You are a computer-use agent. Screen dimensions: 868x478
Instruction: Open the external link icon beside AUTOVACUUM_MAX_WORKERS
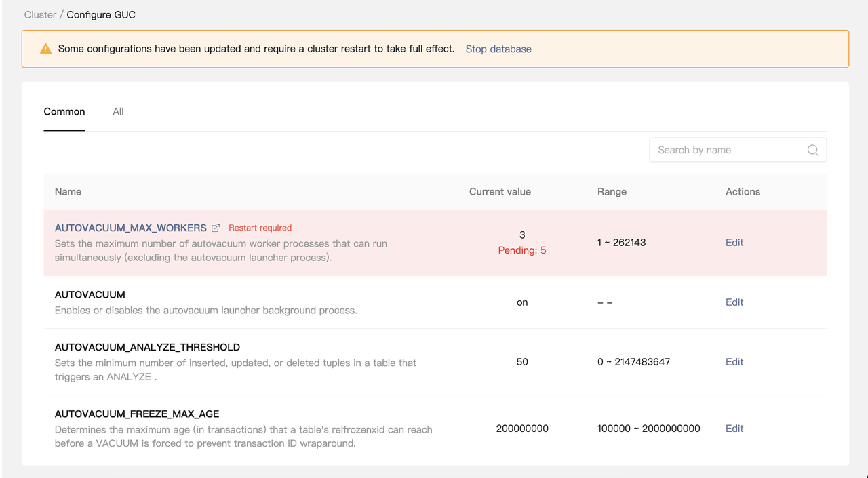click(x=216, y=228)
